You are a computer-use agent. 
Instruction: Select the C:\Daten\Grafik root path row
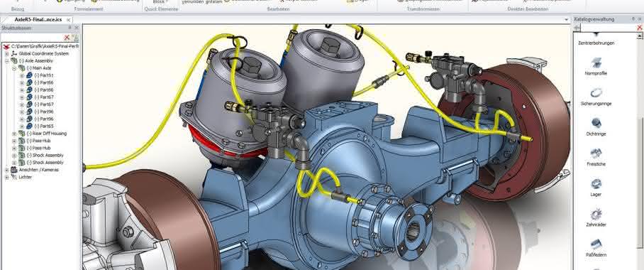coord(45,46)
